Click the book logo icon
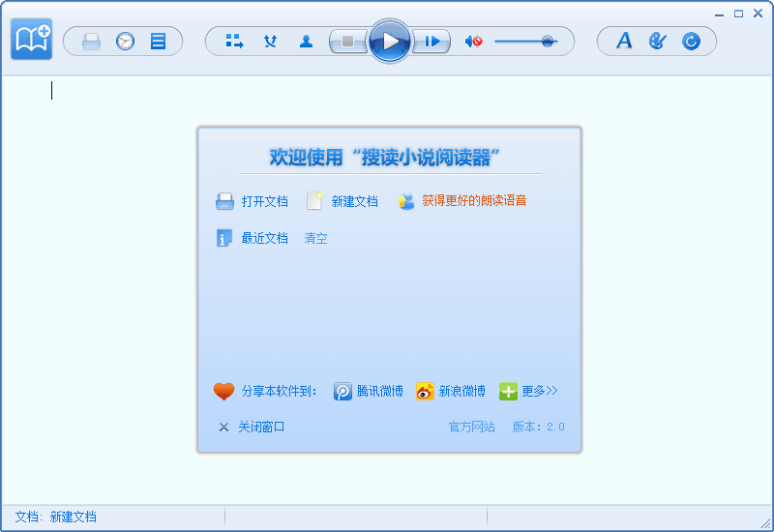 [x=32, y=39]
